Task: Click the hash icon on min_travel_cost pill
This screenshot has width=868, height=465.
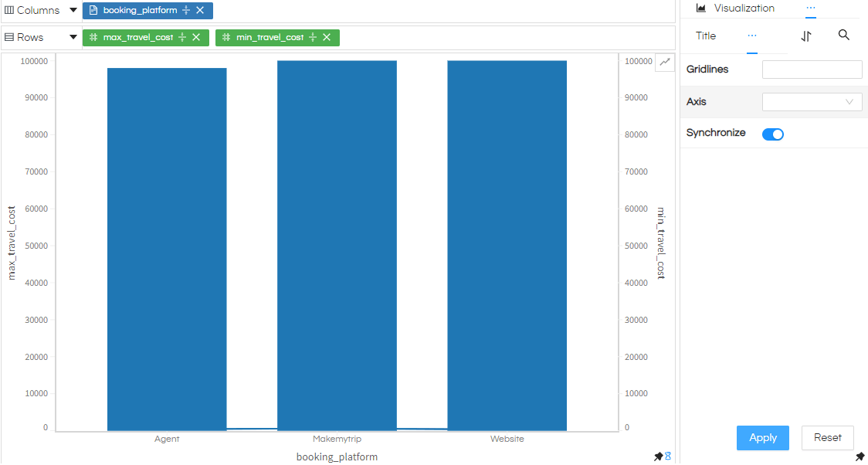Action: pos(225,37)
